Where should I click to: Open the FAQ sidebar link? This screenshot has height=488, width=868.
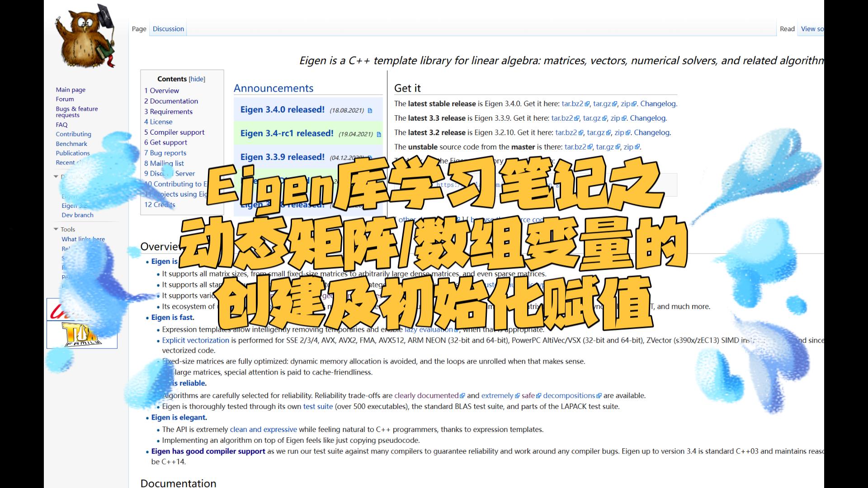pos(61,125)
